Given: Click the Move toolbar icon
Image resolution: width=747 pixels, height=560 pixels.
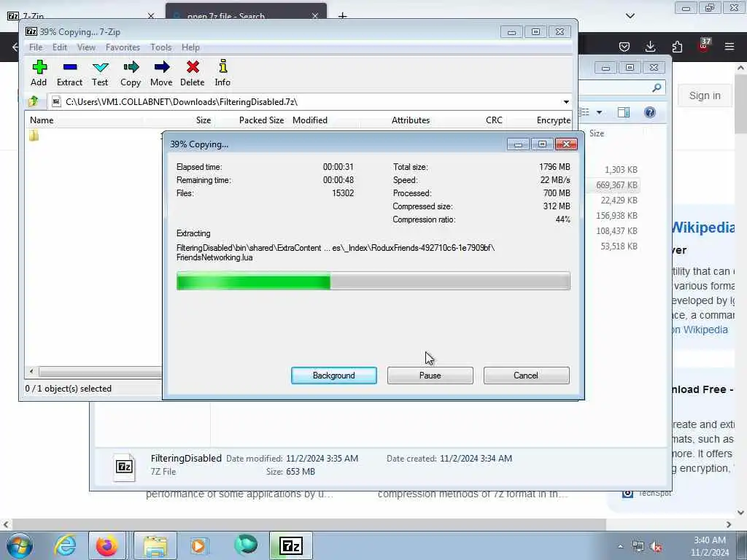Looking at the screenshot, I should click(161, 73).
